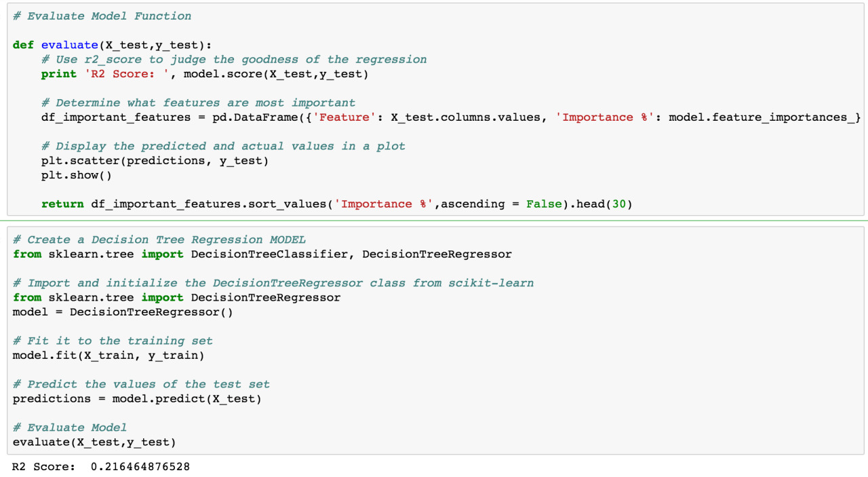Click the 'model = DecisionTreeRegressor()' line

tap(123, 312)
